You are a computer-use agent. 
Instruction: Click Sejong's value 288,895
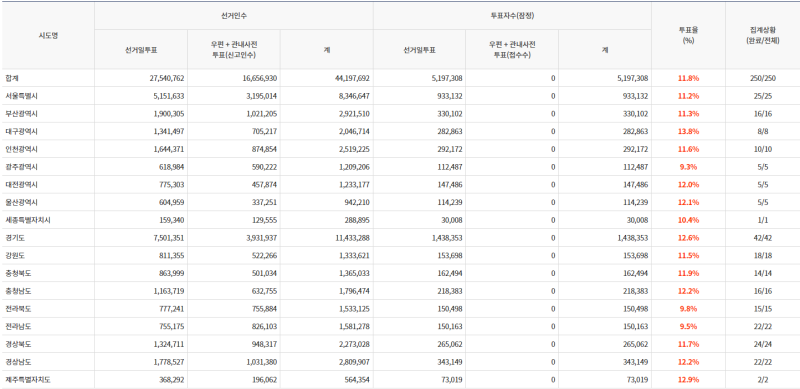tap(357, 220)
